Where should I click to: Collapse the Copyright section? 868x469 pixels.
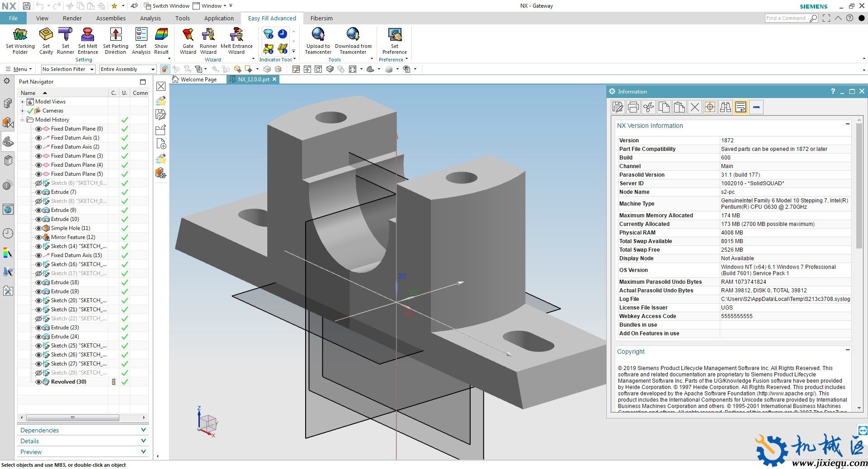(x=847, y=350)
